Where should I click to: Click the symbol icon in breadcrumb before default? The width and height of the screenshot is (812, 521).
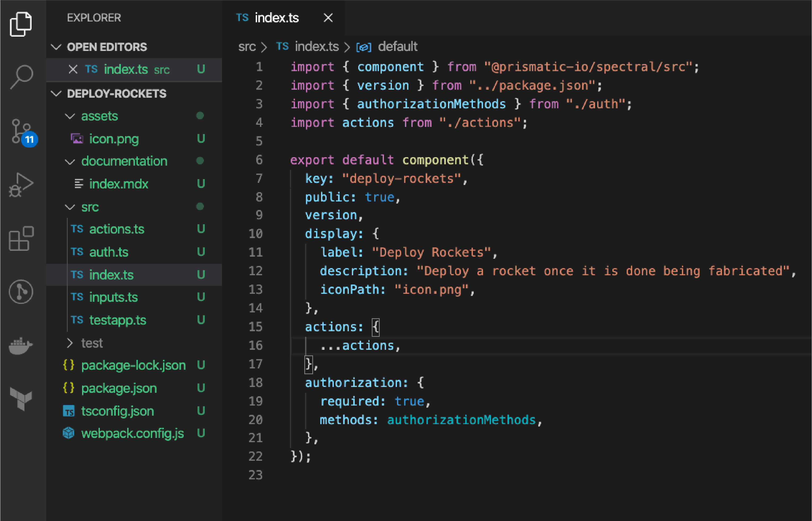coord(364,47)
